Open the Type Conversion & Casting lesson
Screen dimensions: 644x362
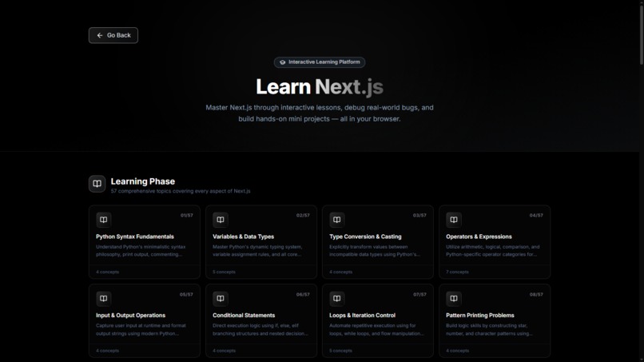[378, 242]
